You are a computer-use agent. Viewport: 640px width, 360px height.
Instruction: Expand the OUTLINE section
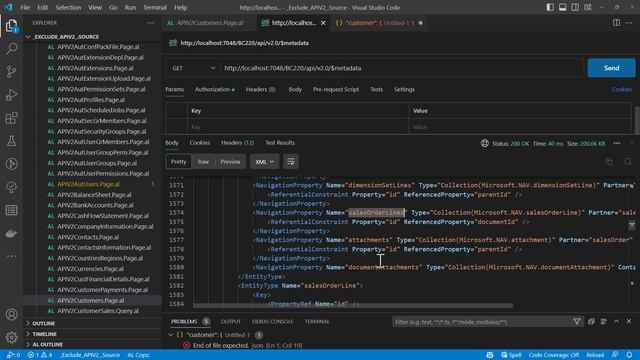(x=44, y=323)
